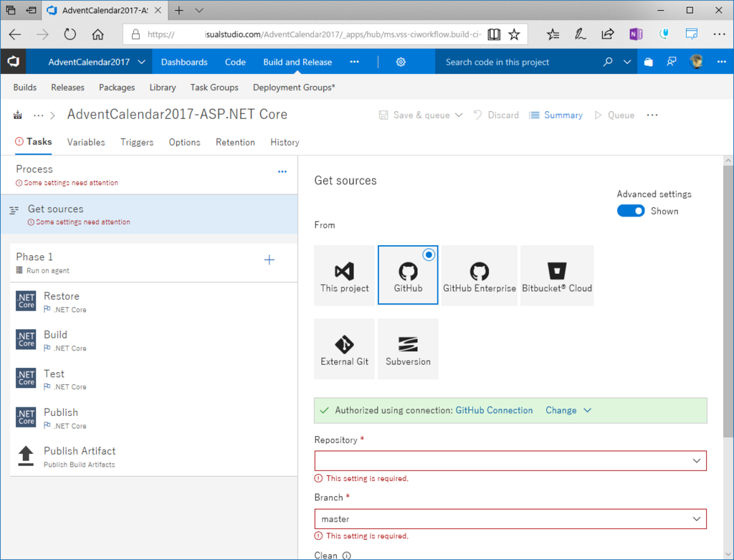Click the Queue button
The width and height of the screenshot is (734, 560).
pyautogui.click(x=614, y=115)
